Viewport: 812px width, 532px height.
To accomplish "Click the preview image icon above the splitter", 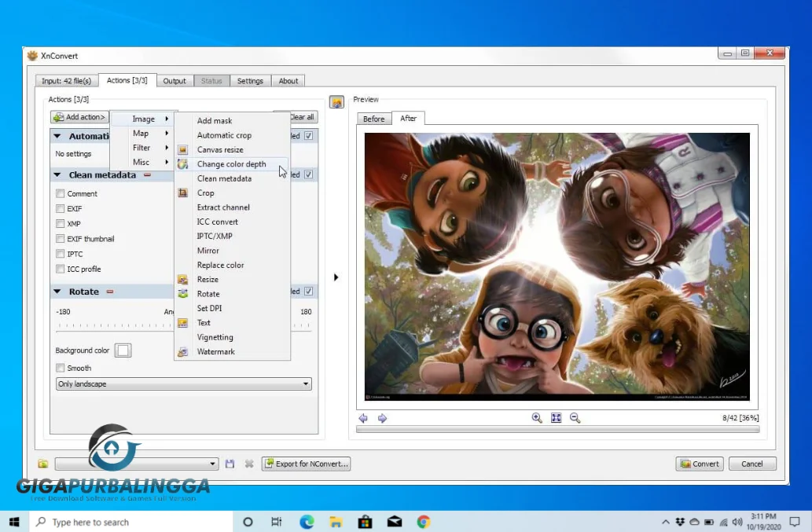I will (336, 102).
